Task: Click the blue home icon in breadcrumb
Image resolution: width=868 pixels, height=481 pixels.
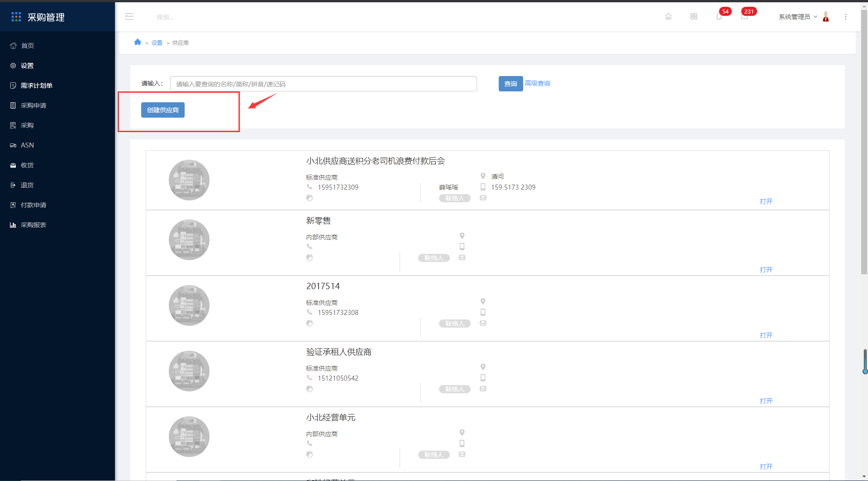Action: 138,42
